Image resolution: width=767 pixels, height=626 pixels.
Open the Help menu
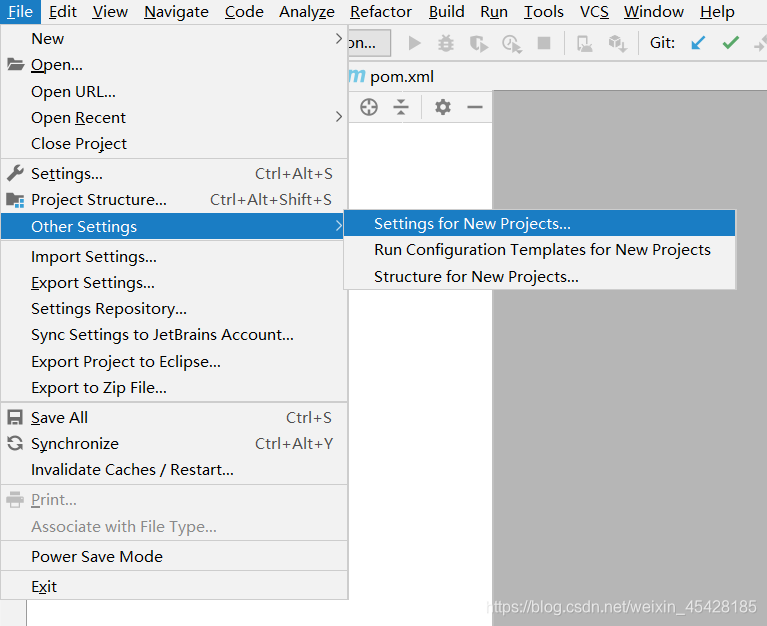tap(717, 12)
